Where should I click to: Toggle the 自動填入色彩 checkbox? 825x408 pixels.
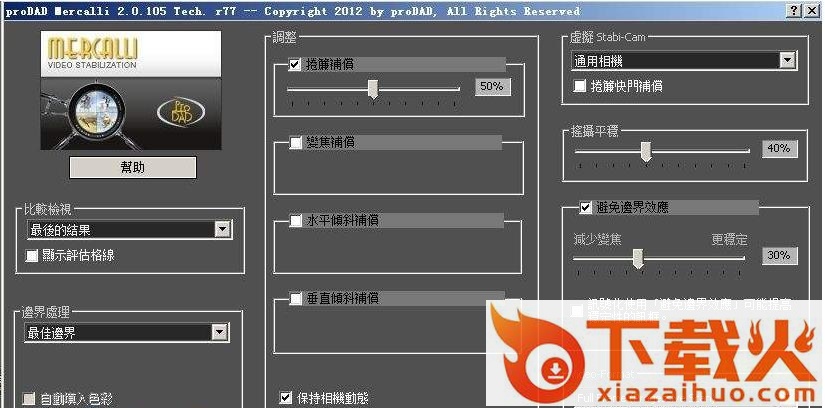[x=32, y=398]
